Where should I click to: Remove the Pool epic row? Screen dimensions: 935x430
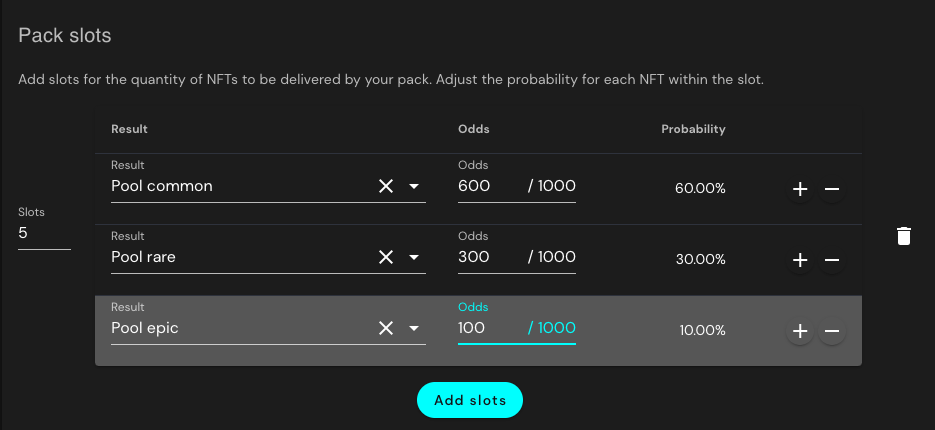[x=831, y=331]
